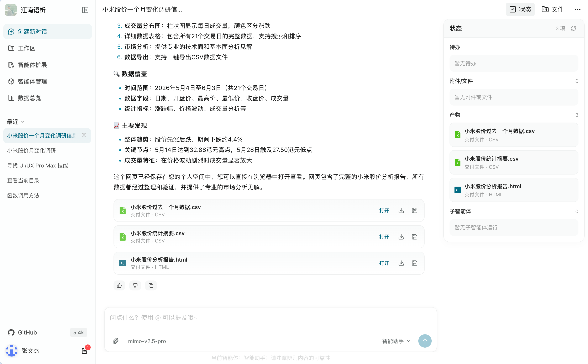Open conversation 查看当前目录
The image size is (588, 364).
click(47, 181)
